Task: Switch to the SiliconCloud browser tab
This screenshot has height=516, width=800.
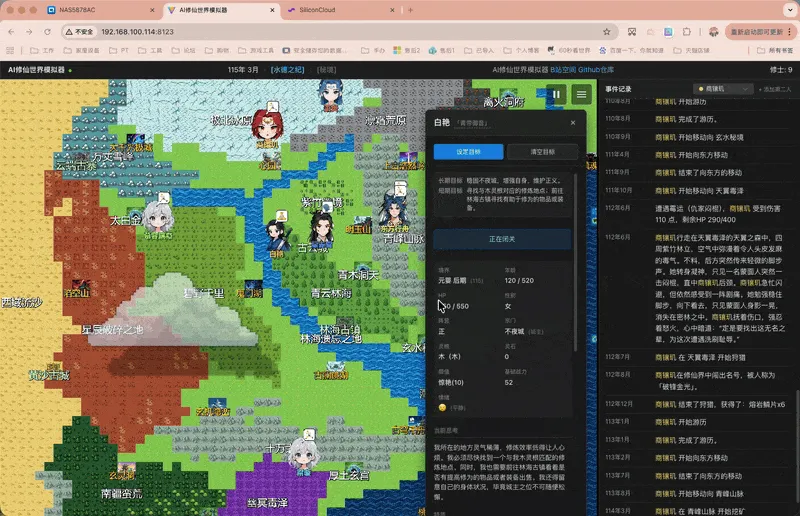Action: pyautogui.click(x=323, y=10)
